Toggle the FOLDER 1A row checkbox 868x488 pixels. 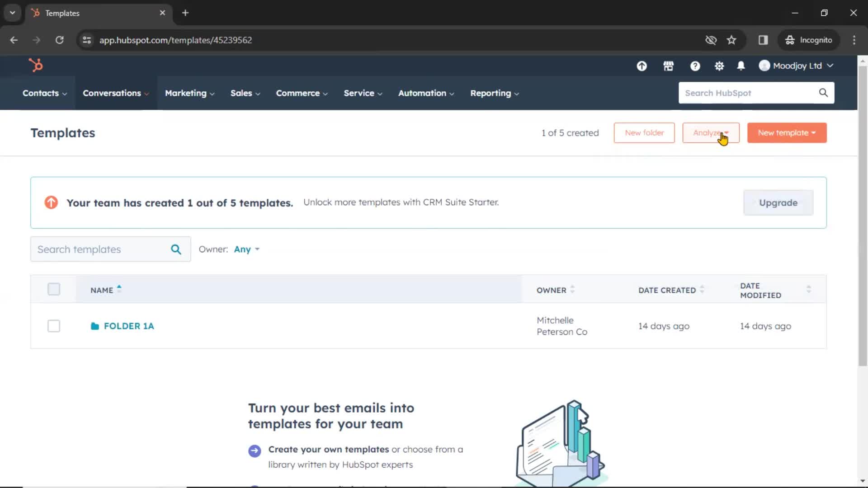[54, 326]
